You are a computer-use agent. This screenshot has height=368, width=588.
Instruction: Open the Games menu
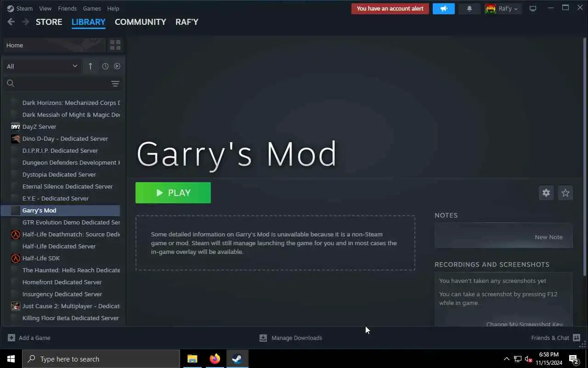[x=92, y=8]
